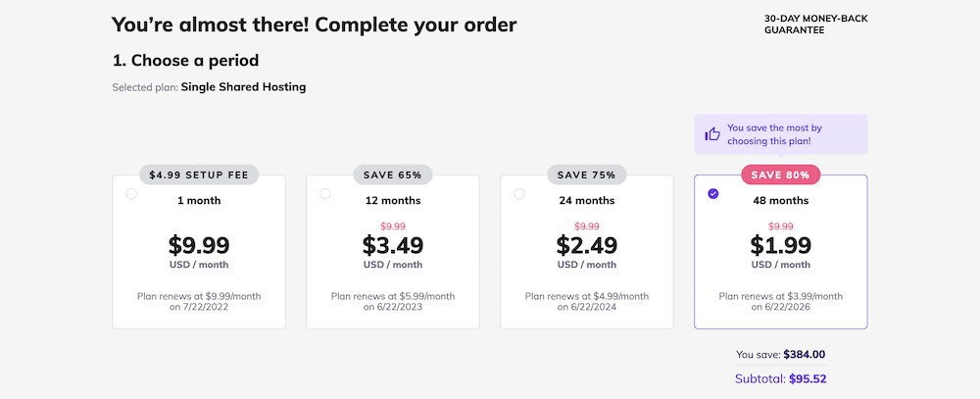
Task: Click the You save $384.00 text
Action: (781, 355)
